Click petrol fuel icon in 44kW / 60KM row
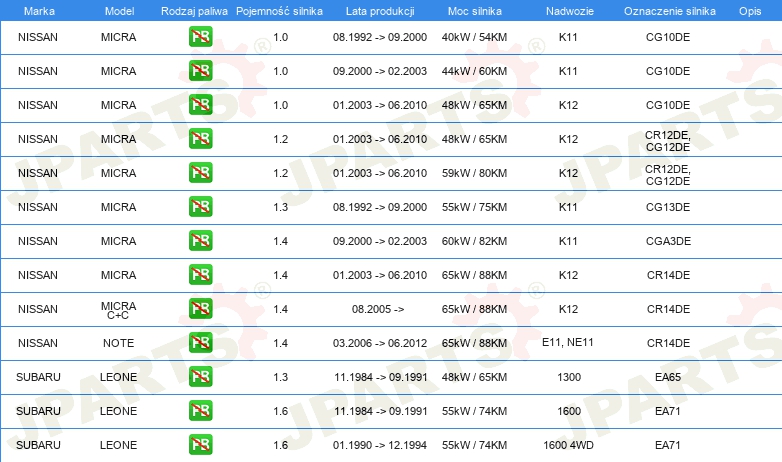The height and width of the screenshot is (462, 782). coord(200,71)
